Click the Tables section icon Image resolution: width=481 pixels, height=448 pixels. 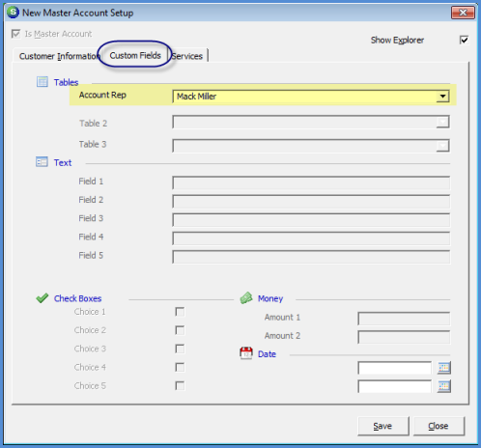tap(42, 82)
